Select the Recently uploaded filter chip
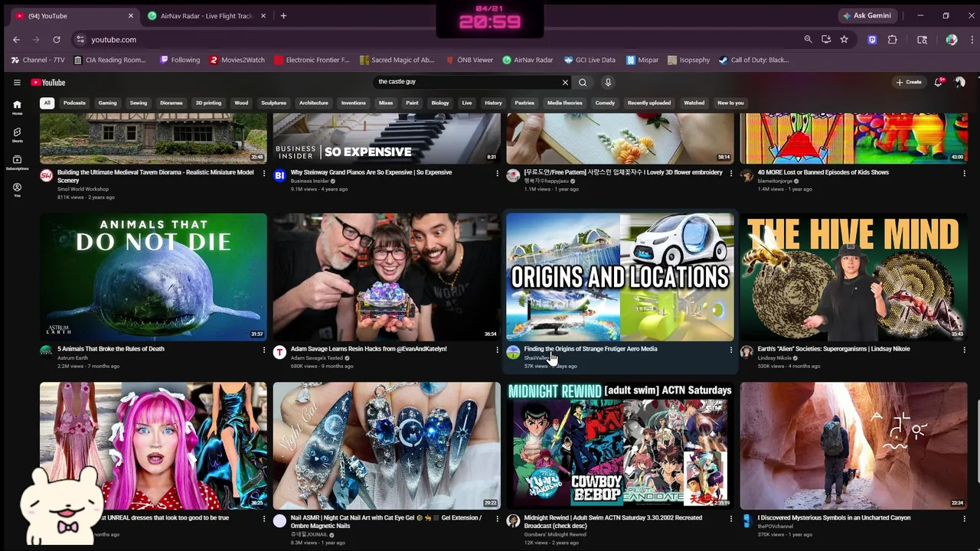 pyautogui.click(x=649, y=103)
